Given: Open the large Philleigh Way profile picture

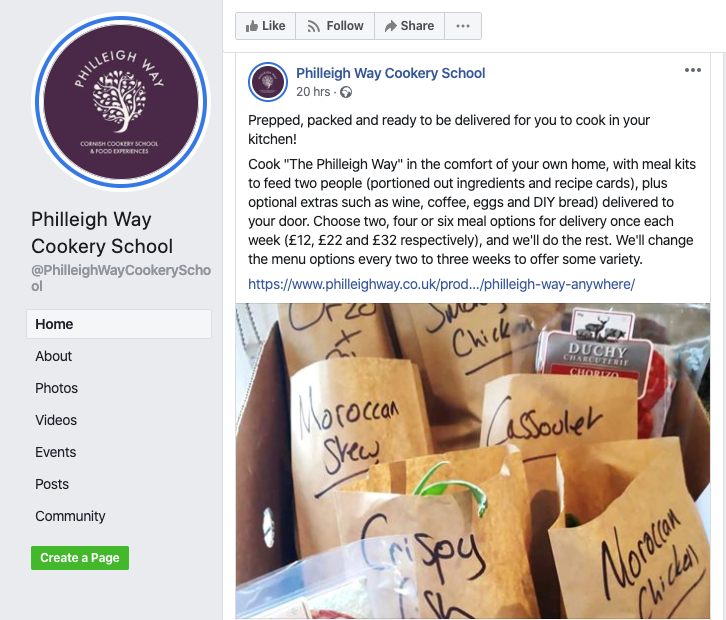Looking at the screenshot, I should pos(121,102).
